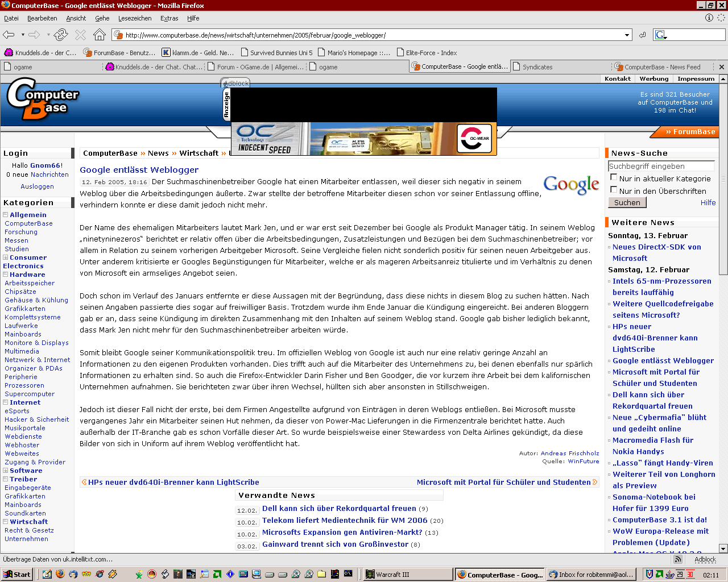Image resolution: width=728 pixels, height=582 pixels.
Task: Open the Inbox for robitemmi taskbar window
Action: 590,575
